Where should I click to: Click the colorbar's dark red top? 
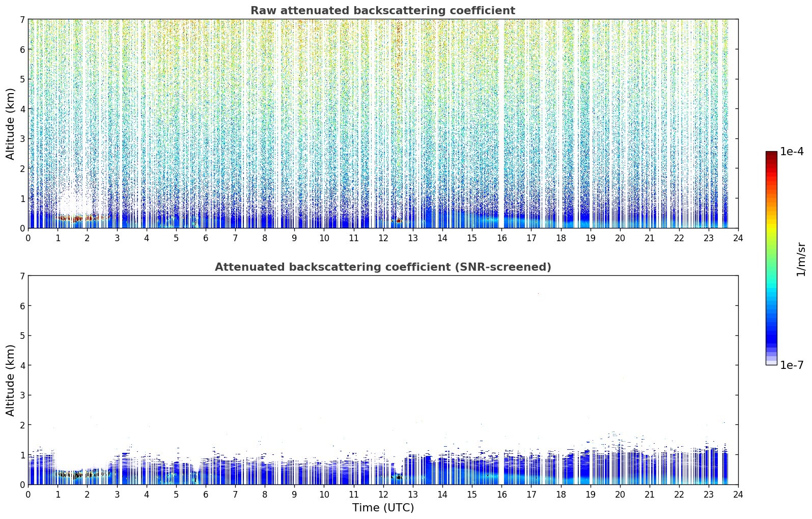click(x=771, y=155)
